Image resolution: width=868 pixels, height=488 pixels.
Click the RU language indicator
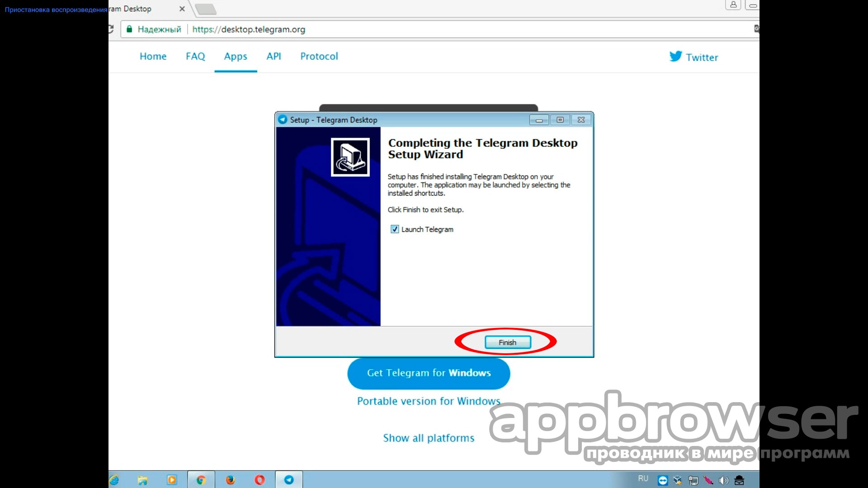tap(643, 479)
